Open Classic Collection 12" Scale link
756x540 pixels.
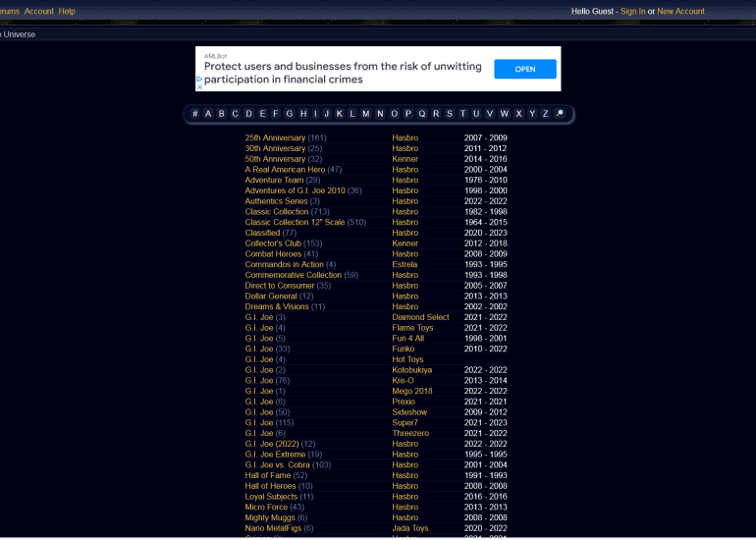point(295,223)
